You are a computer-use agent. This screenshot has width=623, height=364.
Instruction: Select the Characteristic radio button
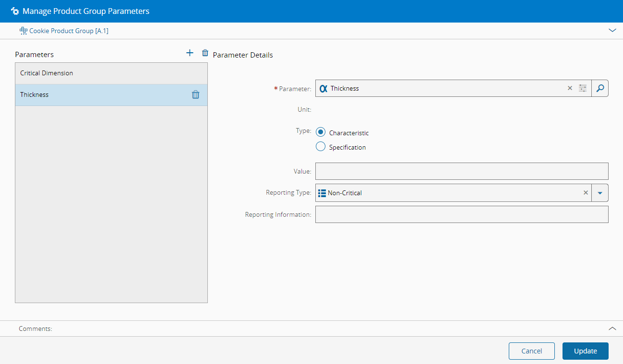(321, 132)
